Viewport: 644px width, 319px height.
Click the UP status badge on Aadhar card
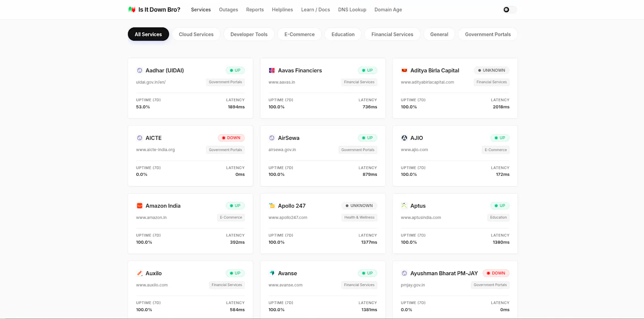(235, 70)
